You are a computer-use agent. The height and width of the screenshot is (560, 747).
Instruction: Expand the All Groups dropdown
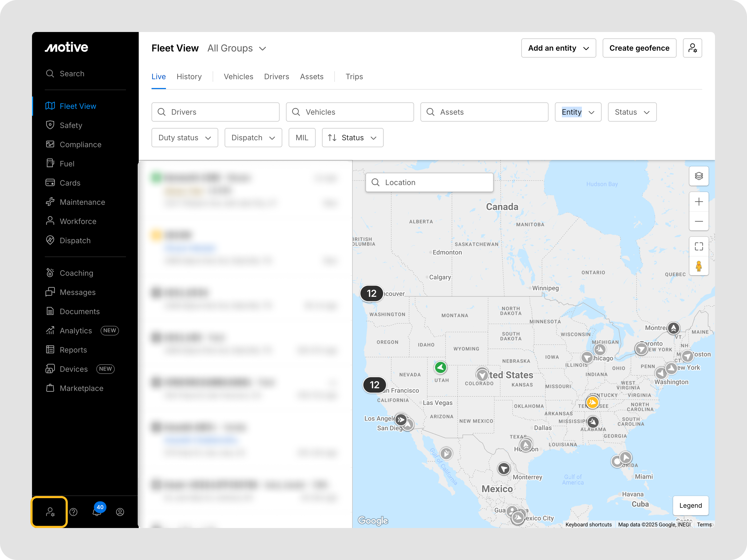tap(237, 48)
